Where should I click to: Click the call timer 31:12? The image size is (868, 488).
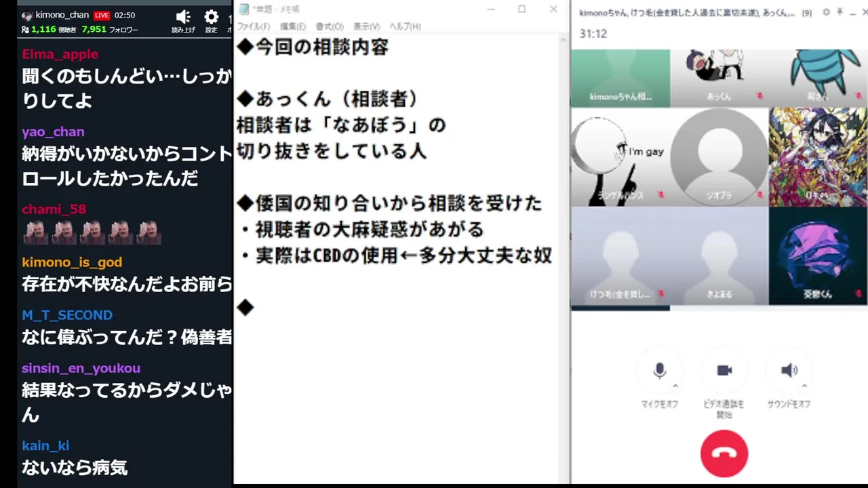[x=593, y=34]
